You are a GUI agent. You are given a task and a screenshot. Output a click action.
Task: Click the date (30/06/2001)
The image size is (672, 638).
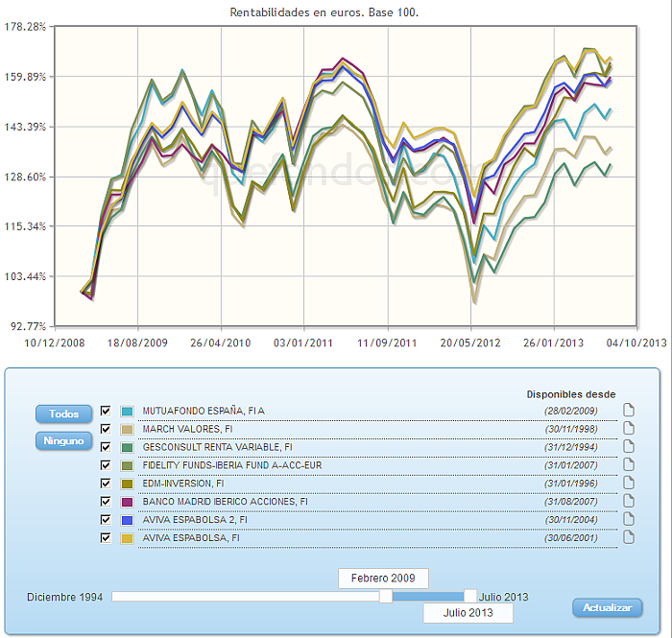pos(571,538)
